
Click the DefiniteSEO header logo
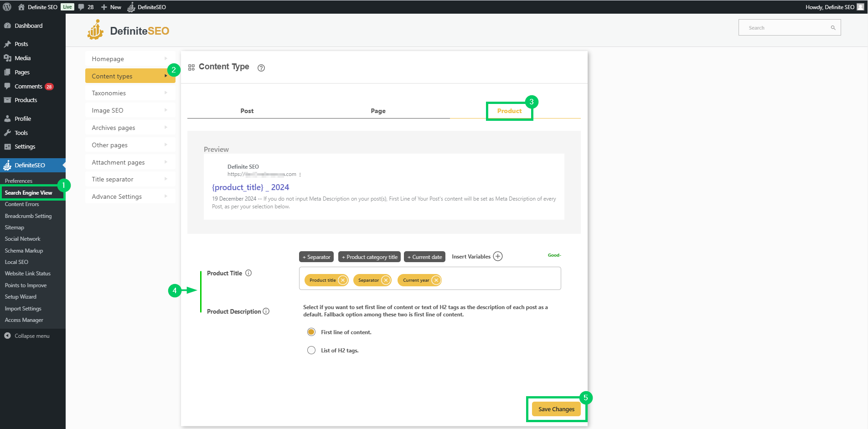(128, 30)
